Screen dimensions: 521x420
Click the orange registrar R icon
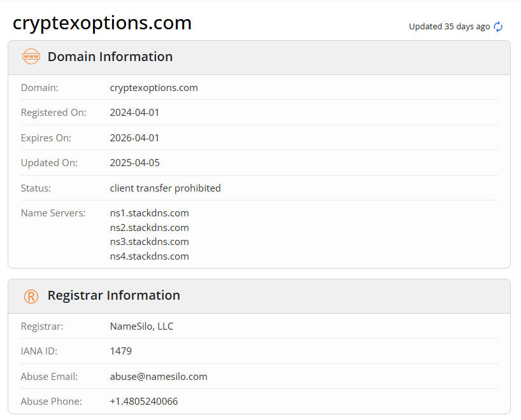pos(31,296)
